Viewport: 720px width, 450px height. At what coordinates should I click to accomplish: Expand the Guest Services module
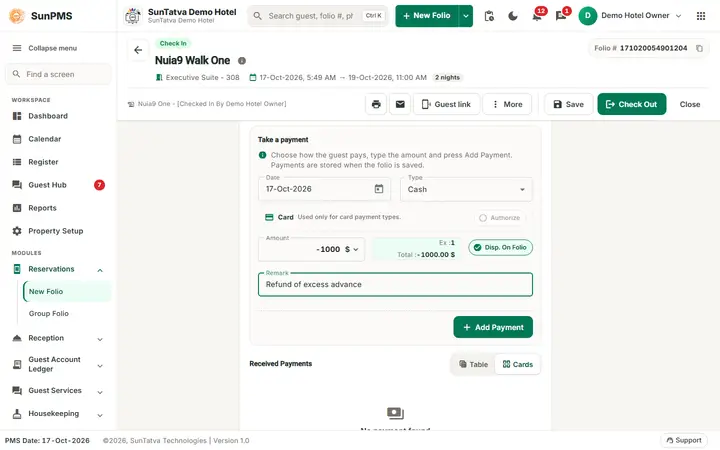(100, 392)
